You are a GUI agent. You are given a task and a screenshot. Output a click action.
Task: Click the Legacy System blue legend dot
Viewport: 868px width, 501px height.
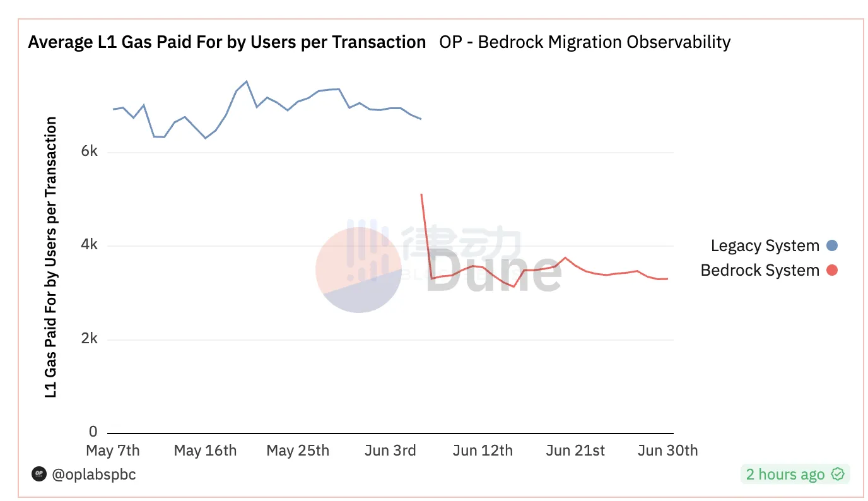point(831,246)
